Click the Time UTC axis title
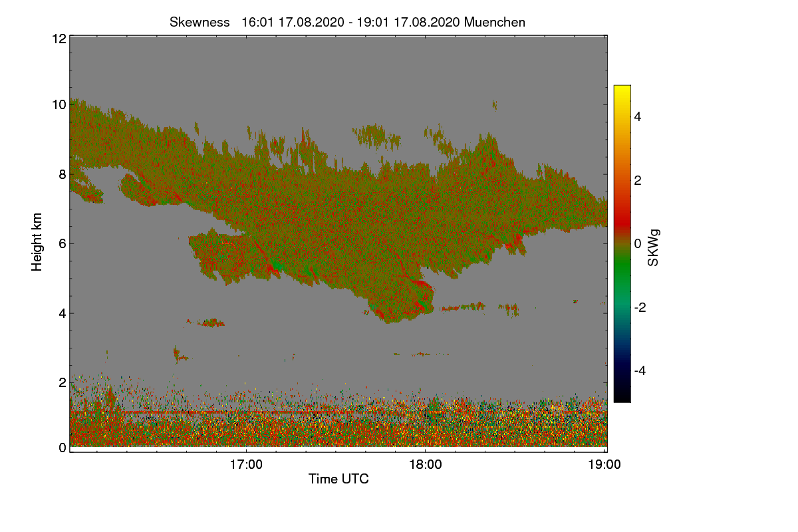 pos(338,479)
